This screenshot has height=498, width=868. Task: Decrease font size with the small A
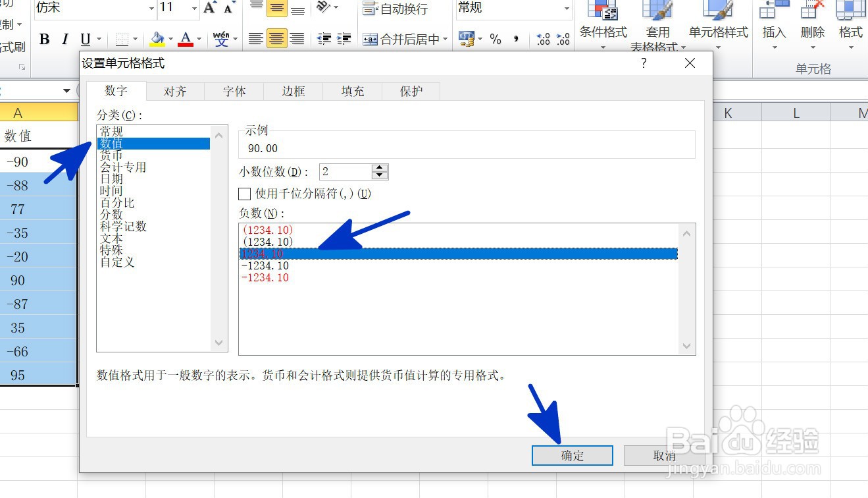click(x=228, y=8)
